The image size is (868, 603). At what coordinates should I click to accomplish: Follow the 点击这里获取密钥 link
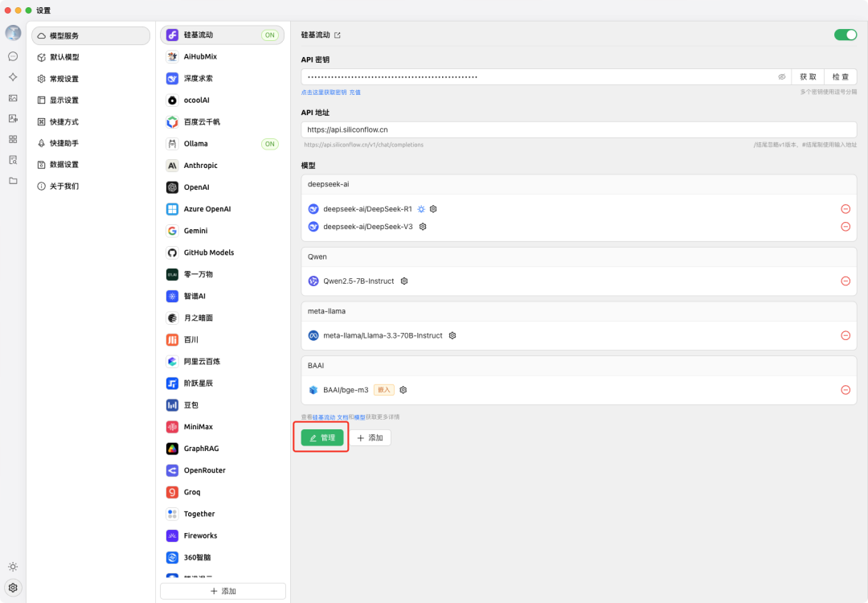pos(324,92)
